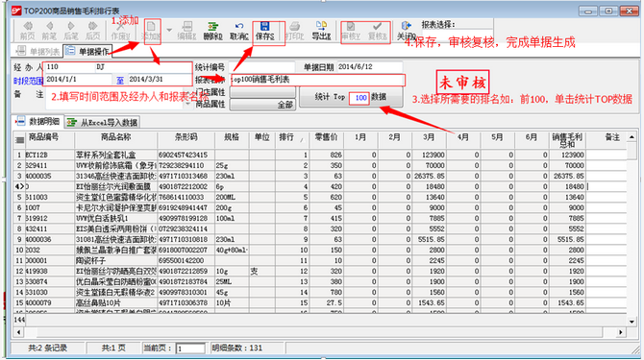Screen dimensions: 644x360
Task: Click the 前页 (first page) toolbar icon
Action: [28, 31]
